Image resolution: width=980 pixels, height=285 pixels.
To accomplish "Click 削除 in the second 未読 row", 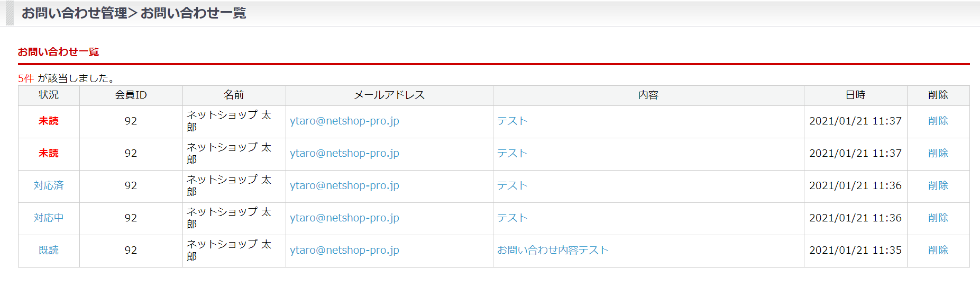I will 938,154.
